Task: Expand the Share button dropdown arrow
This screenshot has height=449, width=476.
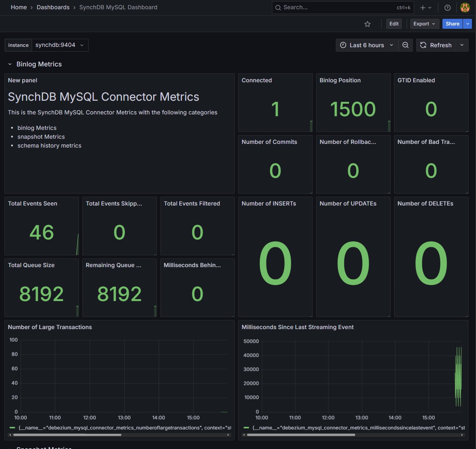Action: pyautogui.click(x=468, y=24)
